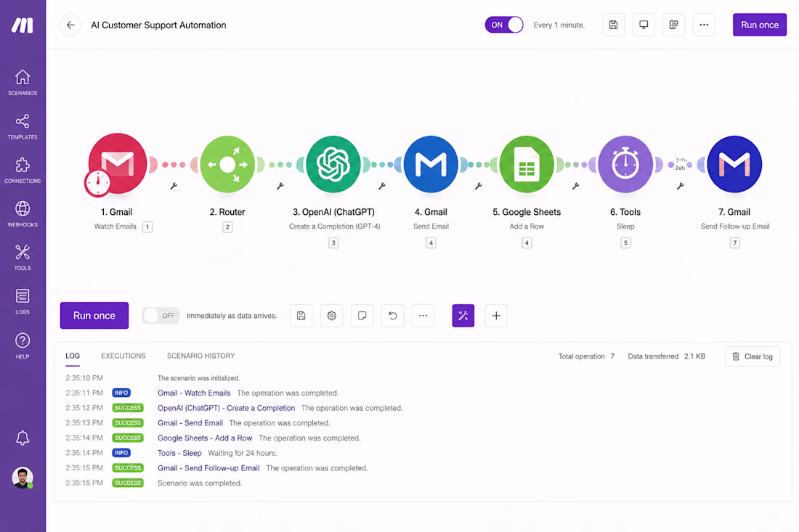Image resolution: width=799 pixels, height=532 pixels.
Task: Open Google Sheets - Add a Row log link
Action: [205, 438]
